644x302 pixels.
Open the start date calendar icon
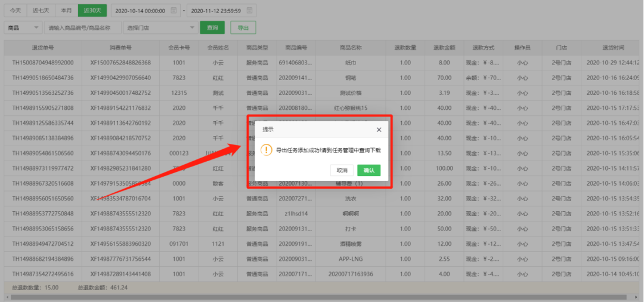click(x=174, y=11)
